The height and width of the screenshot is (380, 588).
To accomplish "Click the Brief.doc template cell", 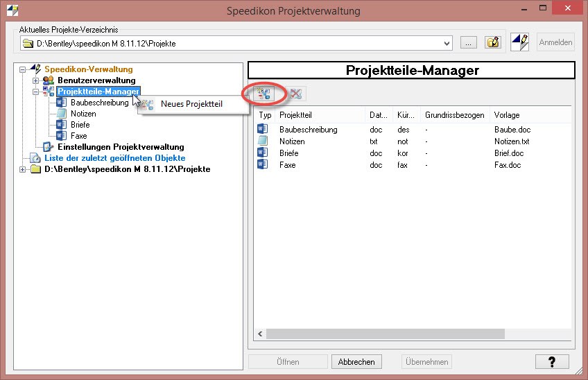I will 509,153.
